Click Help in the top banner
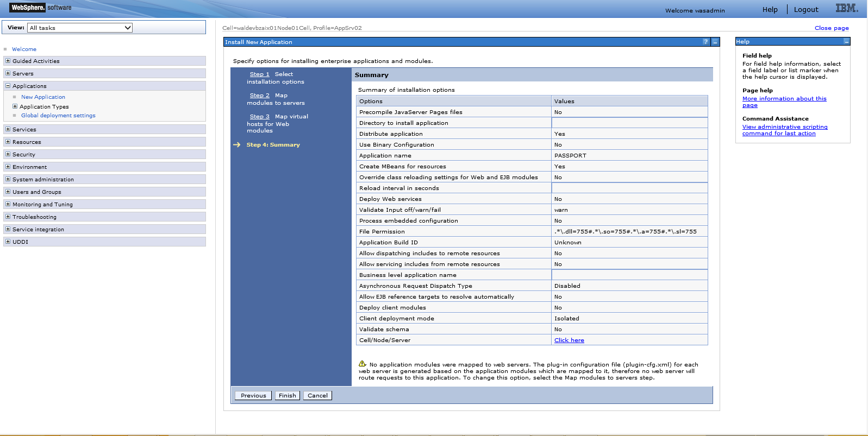The height and width of the screenshot is (436, 868). 770,10
